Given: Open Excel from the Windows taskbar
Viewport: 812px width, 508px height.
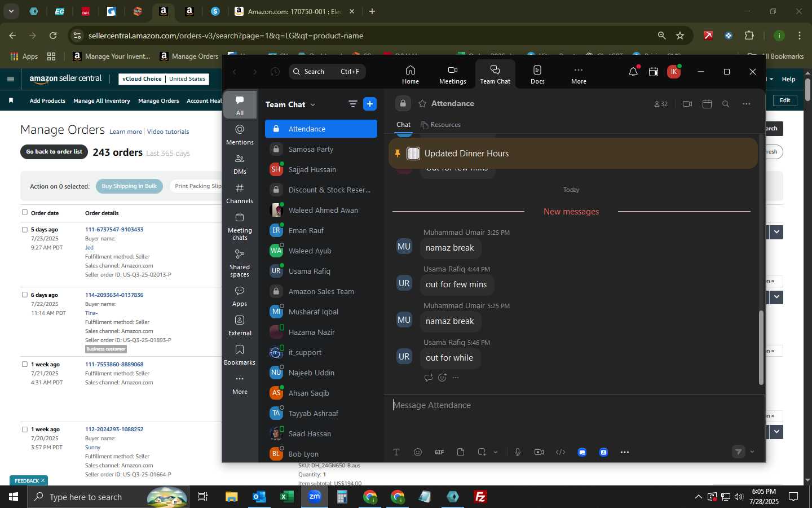Looking at the screenshot, I should coord(286,497).
